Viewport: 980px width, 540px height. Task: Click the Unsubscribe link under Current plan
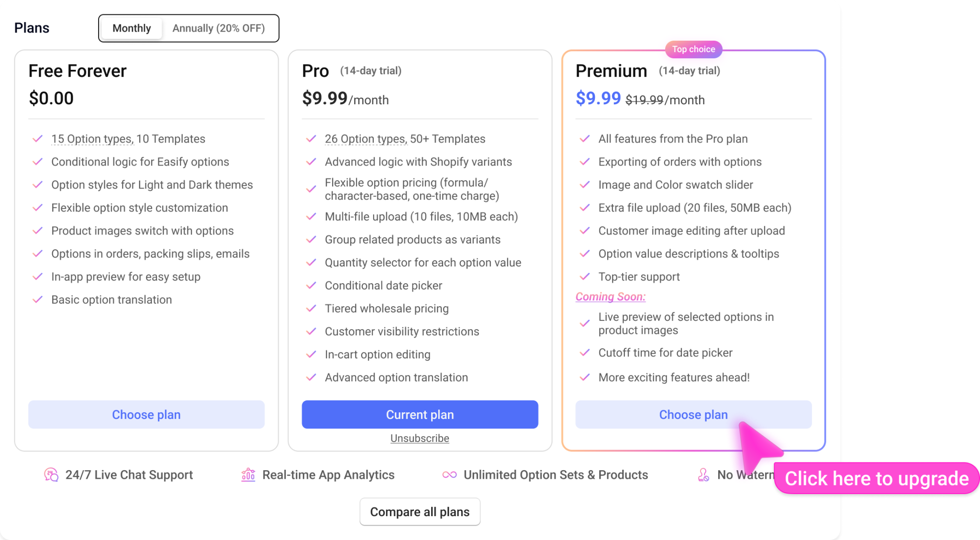tap(420, 438)
